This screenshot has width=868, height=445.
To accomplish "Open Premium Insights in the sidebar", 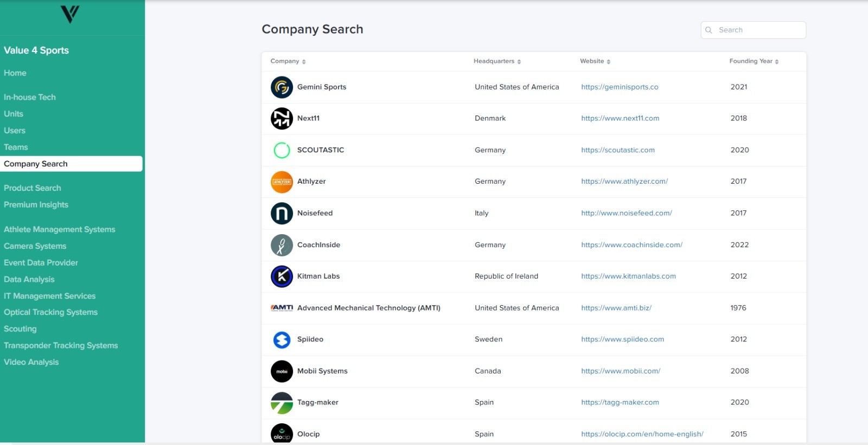I will click(36, 205).
